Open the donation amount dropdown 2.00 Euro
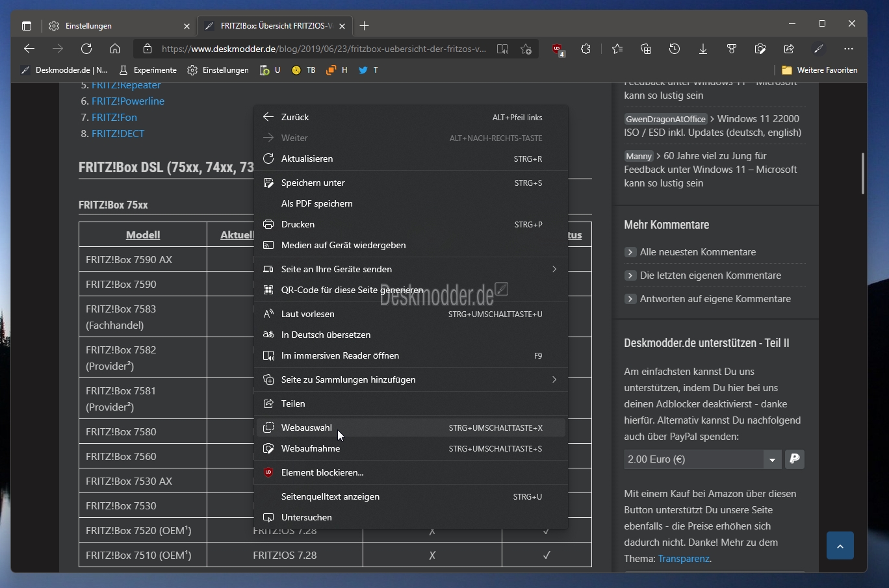This screenshot has width=889, height=588. (702, 459)
